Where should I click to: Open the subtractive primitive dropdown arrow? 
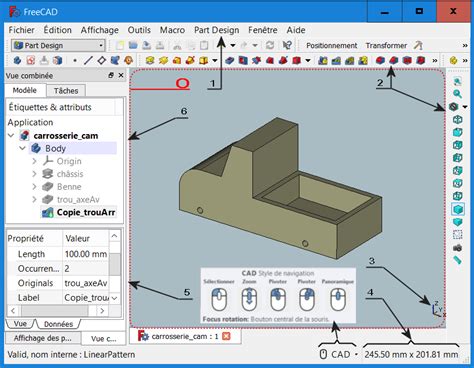point(308,61)
